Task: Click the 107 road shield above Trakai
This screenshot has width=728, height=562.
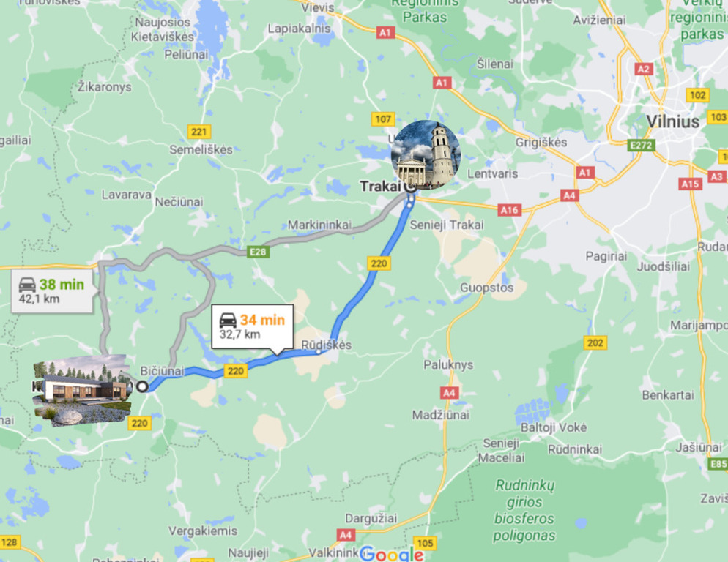Action: click(383, 119)
